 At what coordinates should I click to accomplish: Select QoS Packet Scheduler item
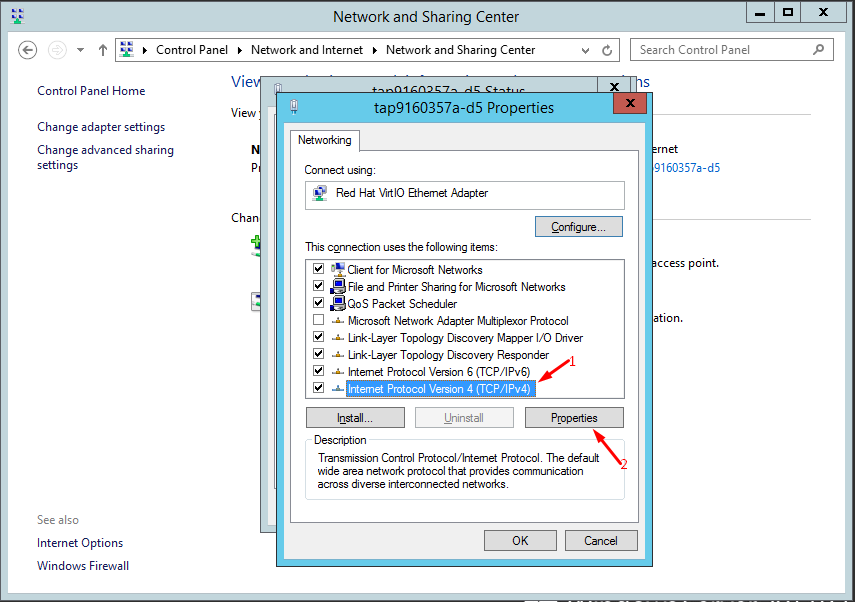(x=402, y=304)
